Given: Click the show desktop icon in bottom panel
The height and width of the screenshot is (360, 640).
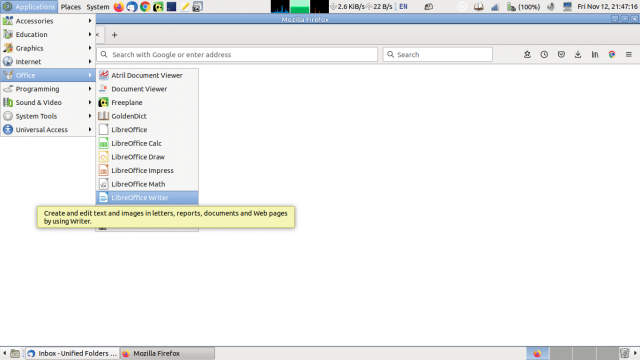Looking at the screenshot, I should point(15,353).
